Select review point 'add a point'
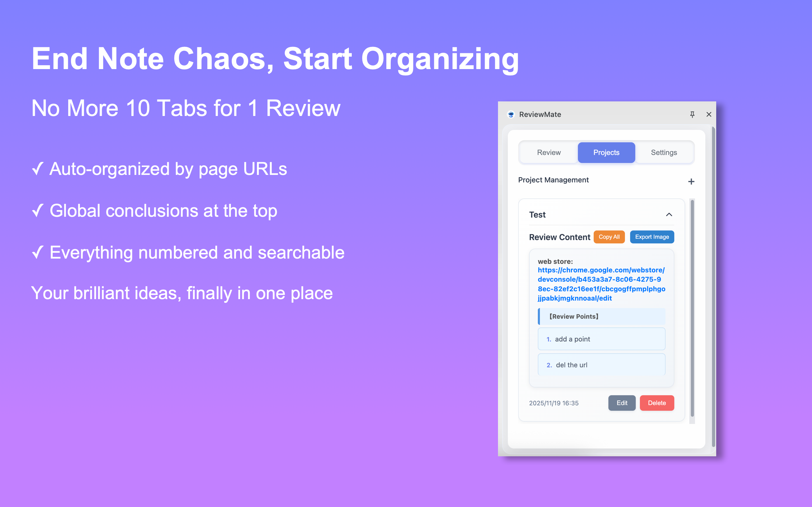 601,339
